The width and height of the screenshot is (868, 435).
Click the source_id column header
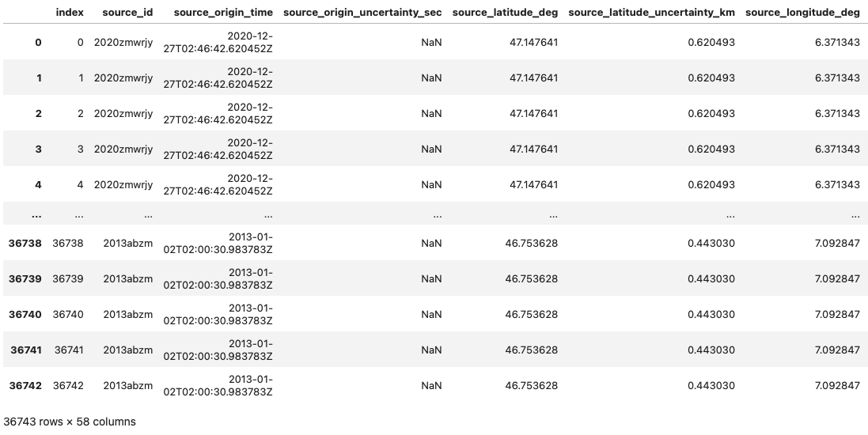click(127, 13)
